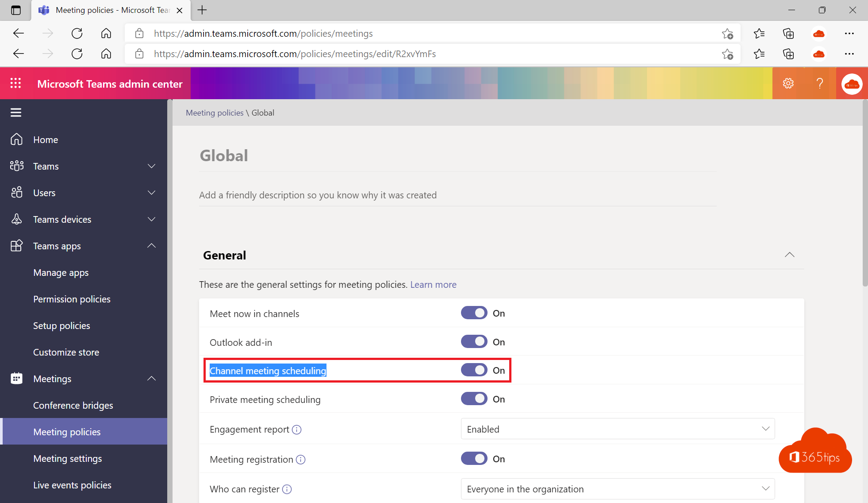
Task: Click the Teams admin center home icon
Action: [x=16, y=139]
